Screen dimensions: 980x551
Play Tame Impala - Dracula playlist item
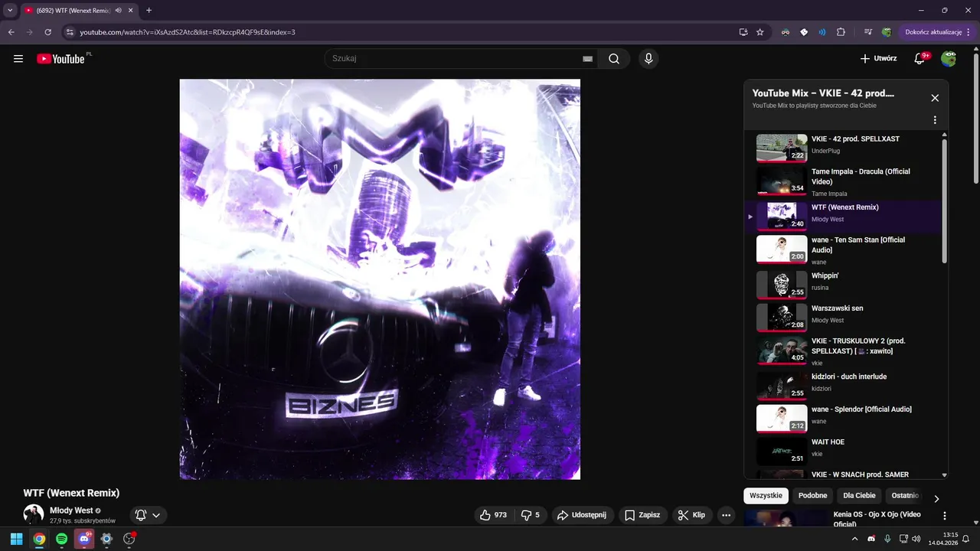tap(843, 182)
